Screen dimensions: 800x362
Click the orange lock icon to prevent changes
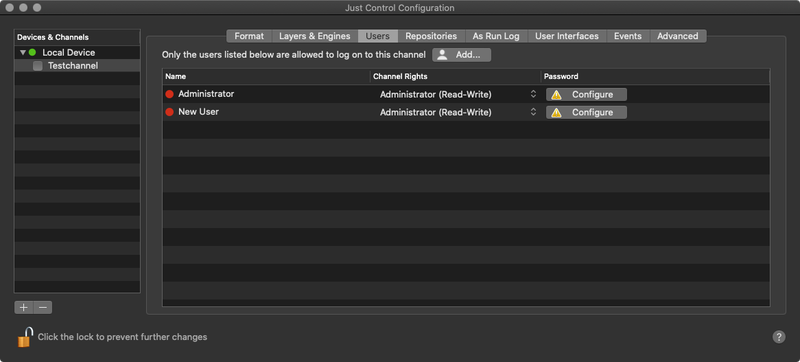pyautogui.click(x=25, y=337)
